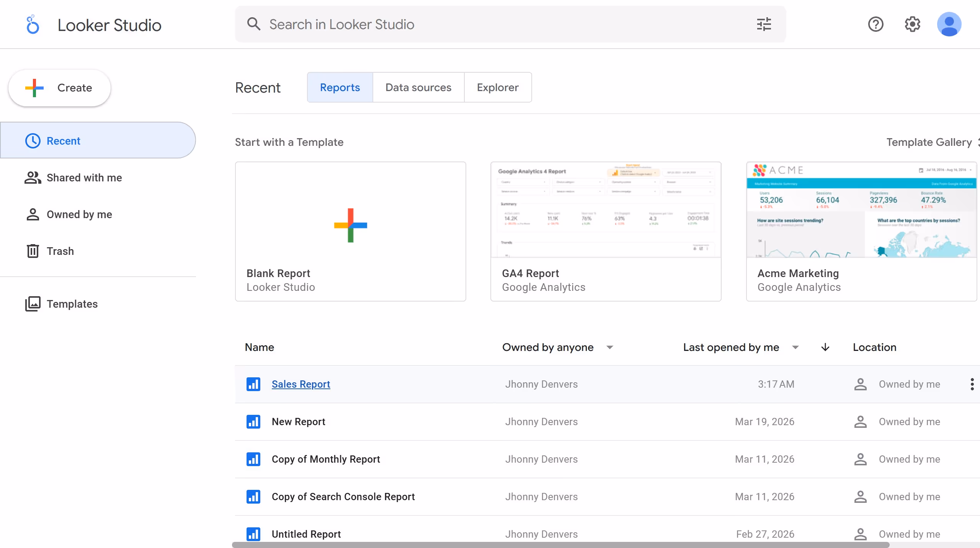The height and width of the screenshot is (548, 980).
Task: Open the Sales Report link
Action: (301, 384)
